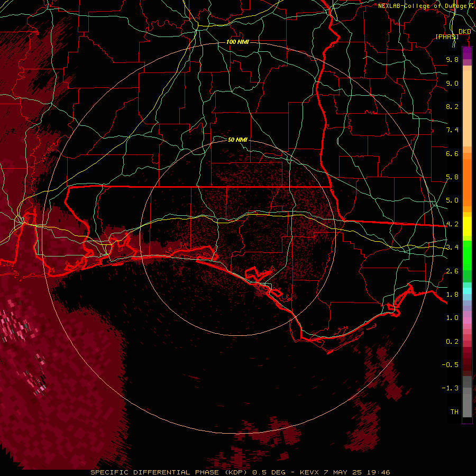Click the '50 NMI' range ring label

click(x=237, y=140)
